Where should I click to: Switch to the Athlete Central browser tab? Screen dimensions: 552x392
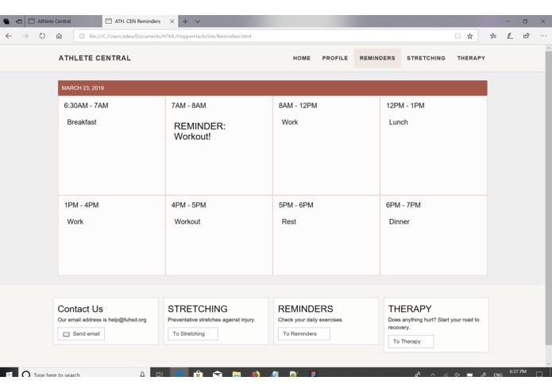point(64,21)
